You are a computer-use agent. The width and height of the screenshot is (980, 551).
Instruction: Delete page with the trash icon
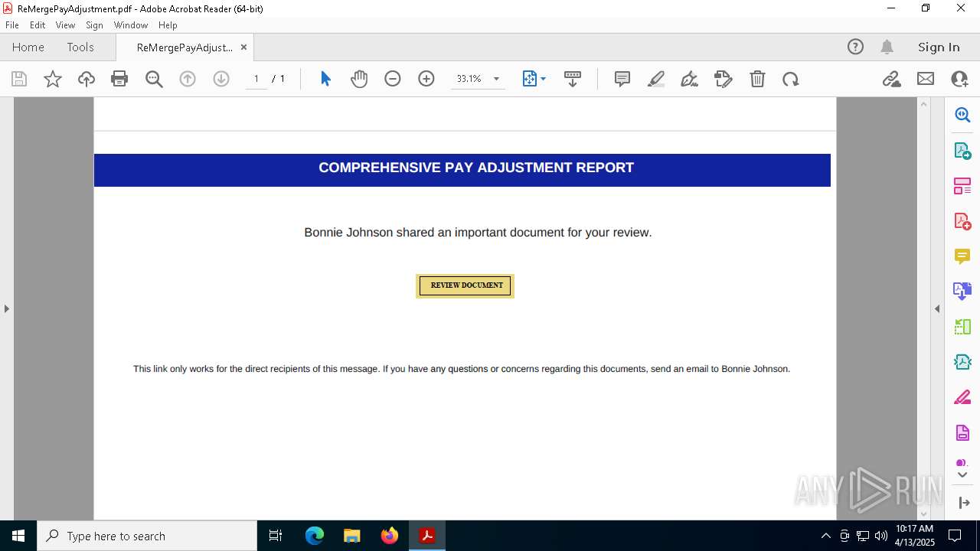tap(757, 79)
